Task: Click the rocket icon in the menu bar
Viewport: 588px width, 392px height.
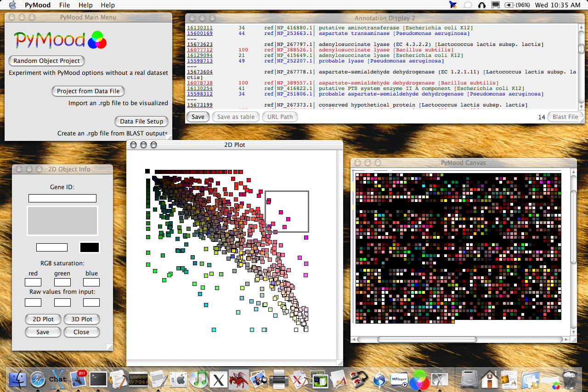Action: 453,5
